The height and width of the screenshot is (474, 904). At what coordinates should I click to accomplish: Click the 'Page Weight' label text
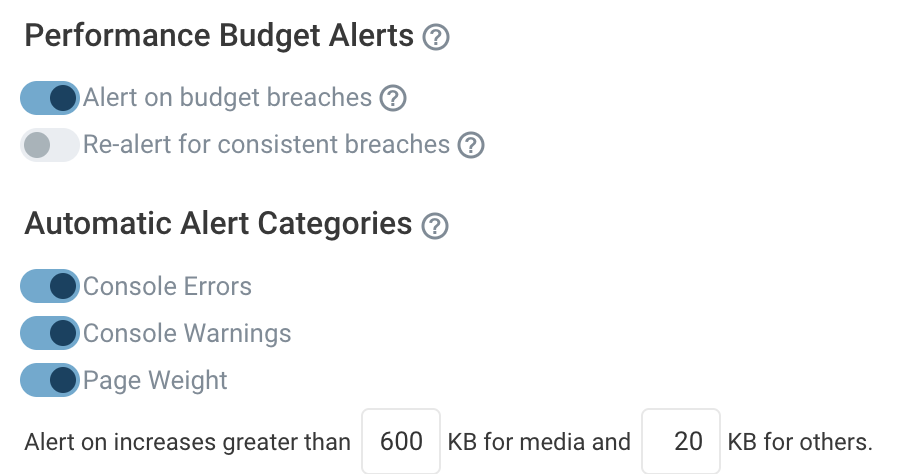tap(155, 380)
